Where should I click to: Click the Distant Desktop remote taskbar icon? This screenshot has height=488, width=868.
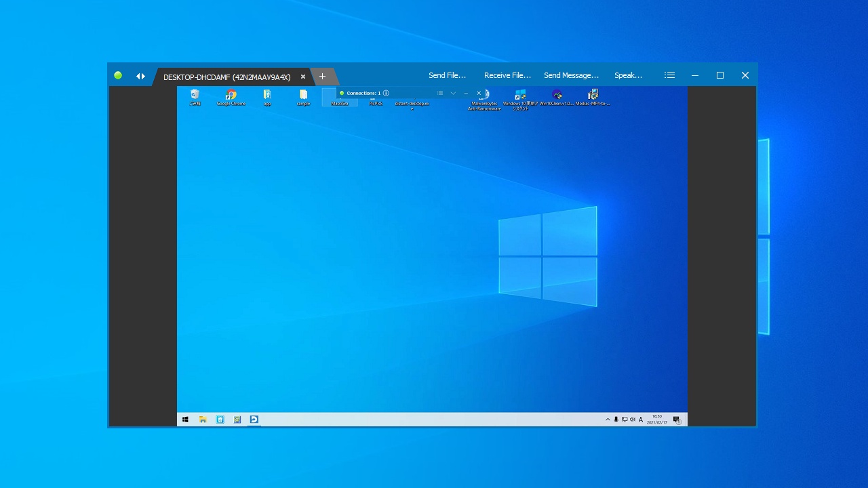tap(254, 420)
